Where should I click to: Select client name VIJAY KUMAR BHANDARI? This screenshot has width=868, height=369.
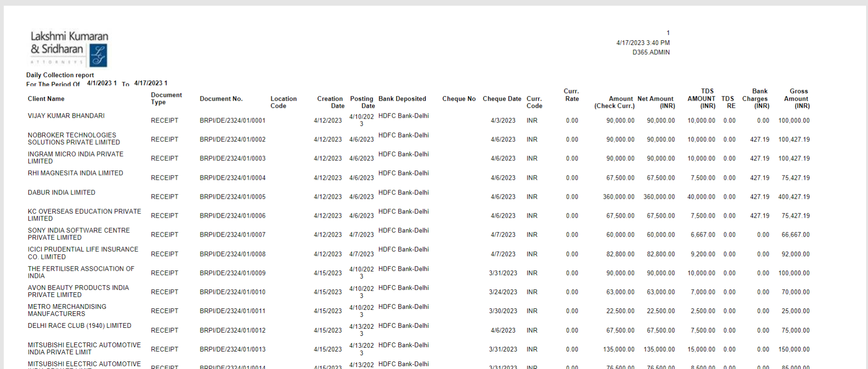click(66, 116)
